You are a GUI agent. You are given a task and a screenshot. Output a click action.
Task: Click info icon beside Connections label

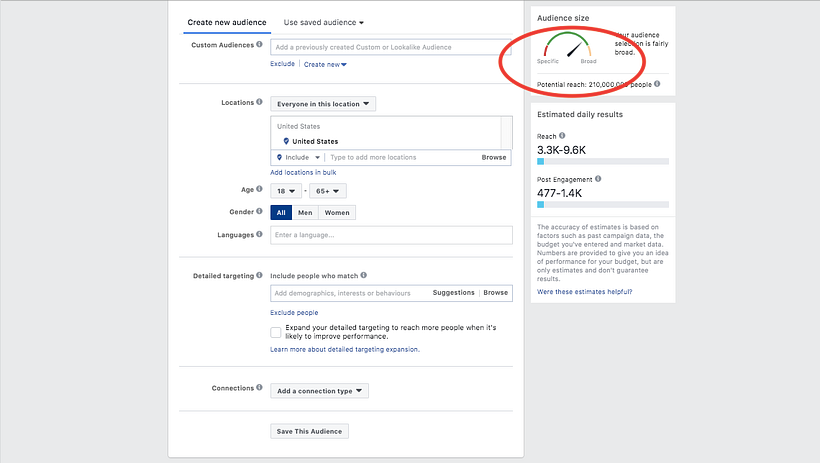259,388
